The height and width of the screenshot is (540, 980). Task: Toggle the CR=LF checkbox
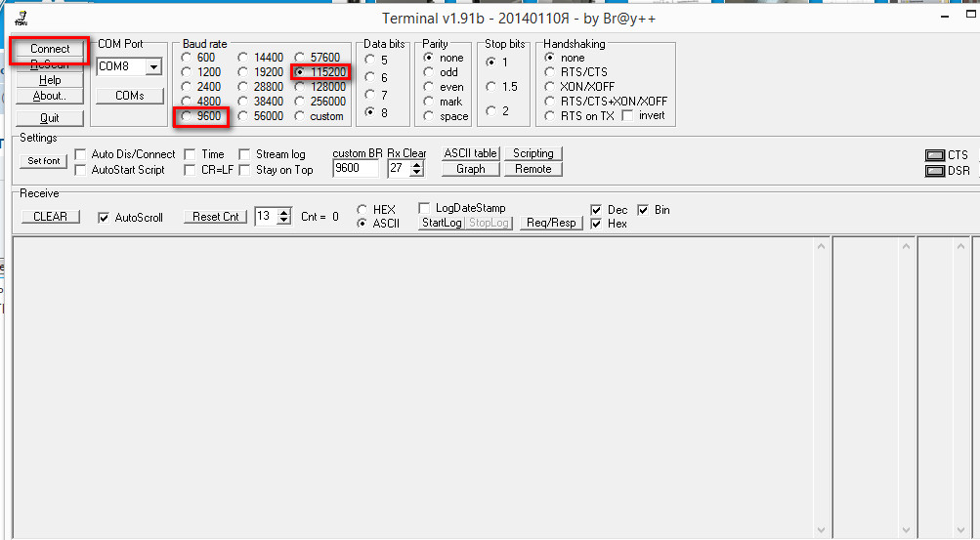click(190, 170)
